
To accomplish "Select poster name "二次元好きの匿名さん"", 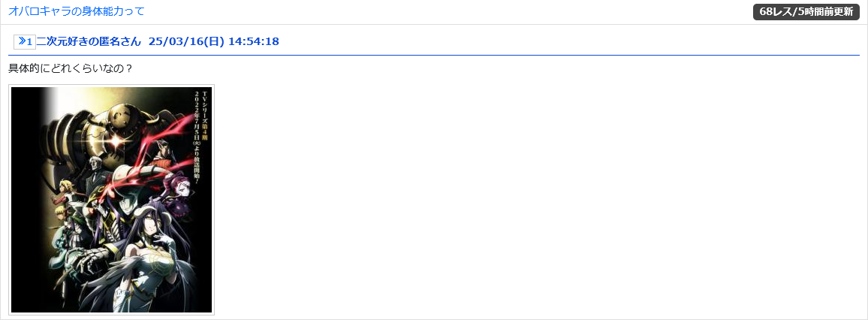I will point(89,41).
